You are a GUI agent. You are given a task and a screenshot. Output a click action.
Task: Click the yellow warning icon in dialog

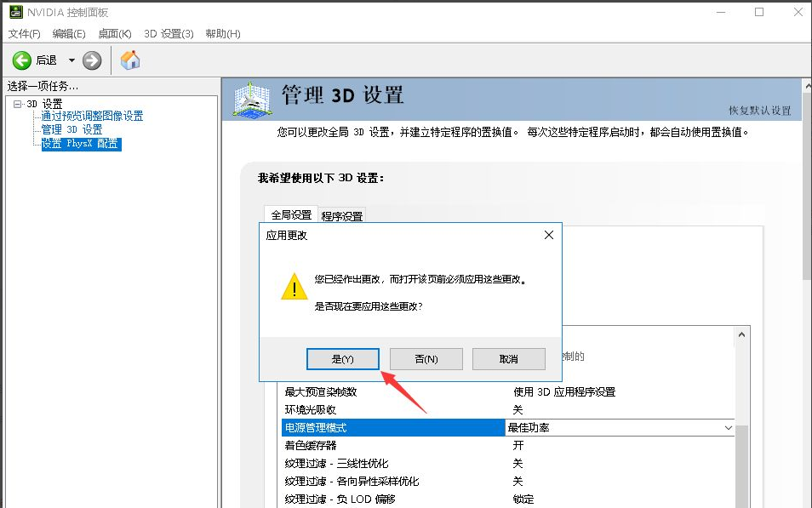pos(294,287)
